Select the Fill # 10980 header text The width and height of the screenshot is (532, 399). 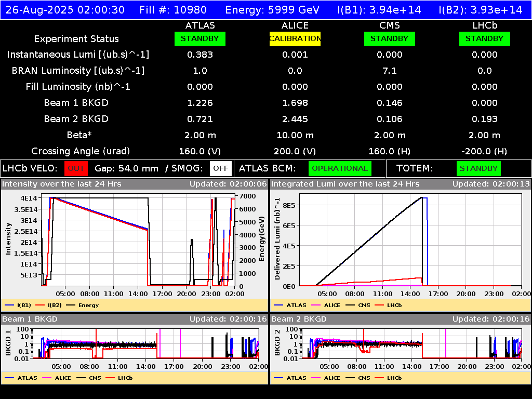173,10
